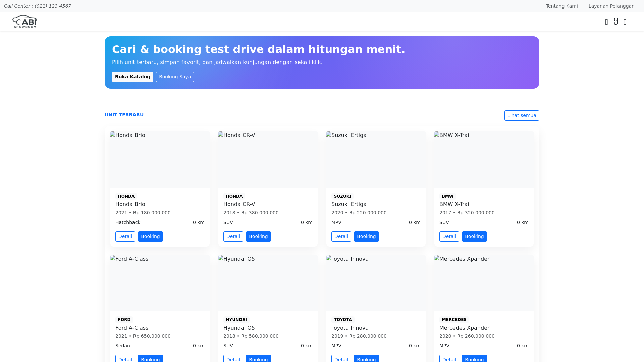This screenshot has height=362, width=644.
Task: Open Suzuki Ertiga Detail
Action: (x=341, y=236)
